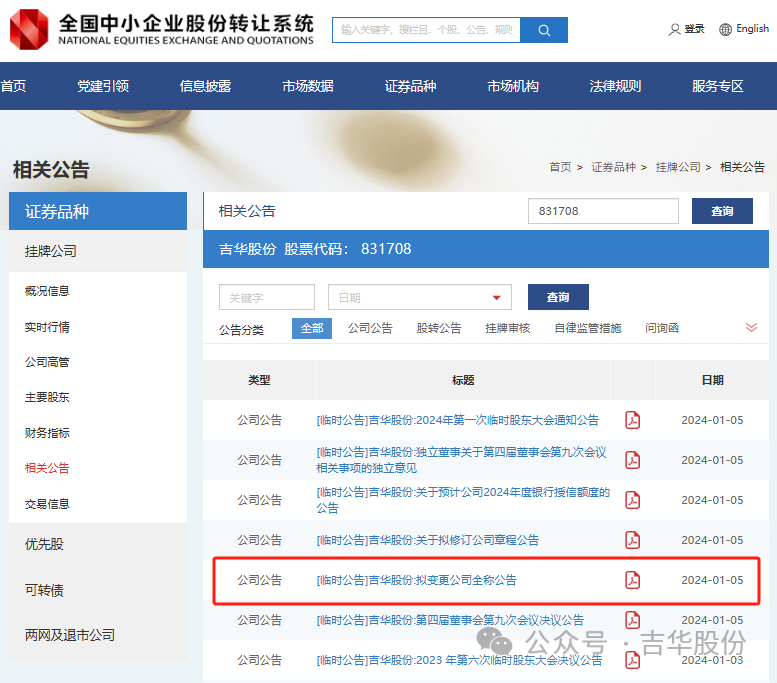Open PDF for 独立董事独立意见 announcement
Viewport: 777px width, 683px height.
tap(632, 460)
